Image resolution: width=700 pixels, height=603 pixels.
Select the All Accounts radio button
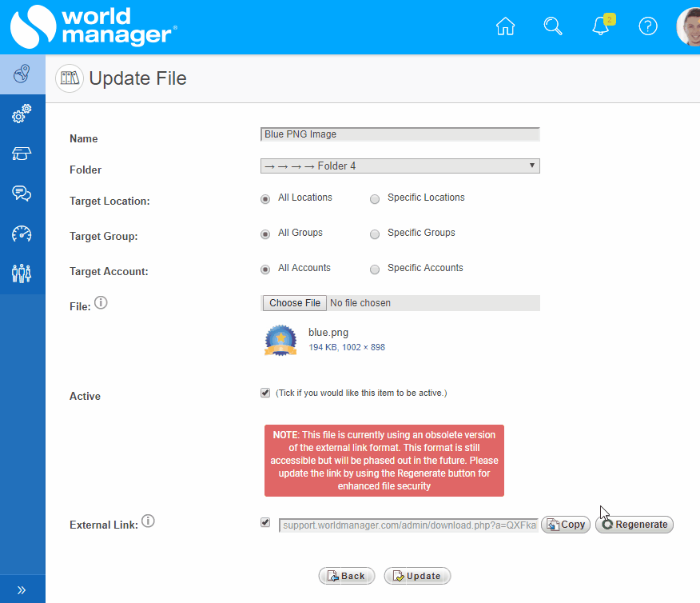(265, 270)
